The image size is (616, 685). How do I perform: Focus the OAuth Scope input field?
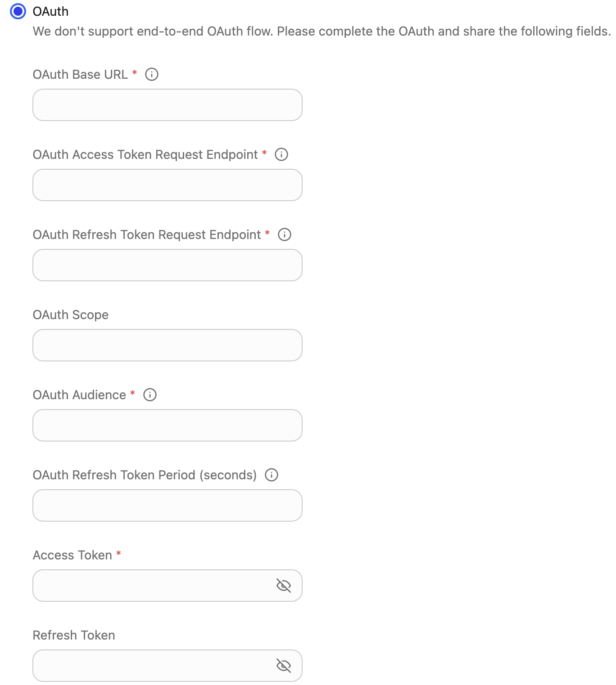[x=167, y=345]
